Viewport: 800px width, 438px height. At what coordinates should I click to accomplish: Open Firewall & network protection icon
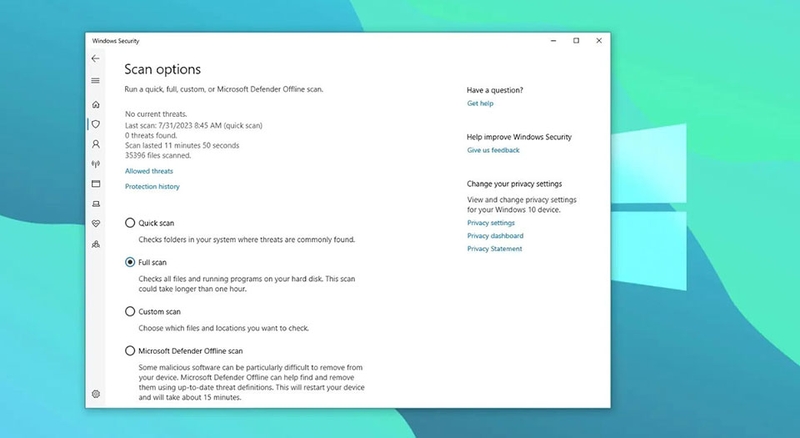pyautogui.click(x=95, y=164)
